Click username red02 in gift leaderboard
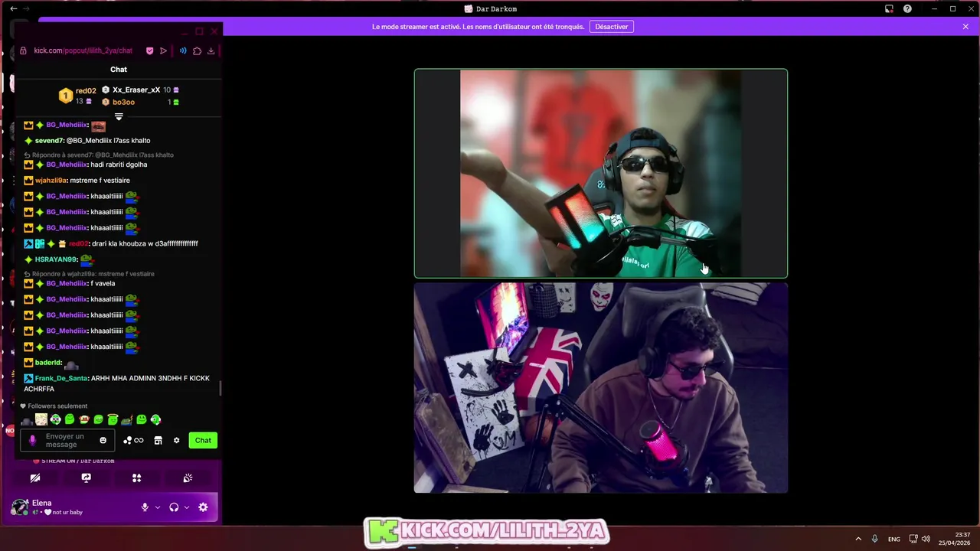Viewport: 980px width, 551px height. 86,91
